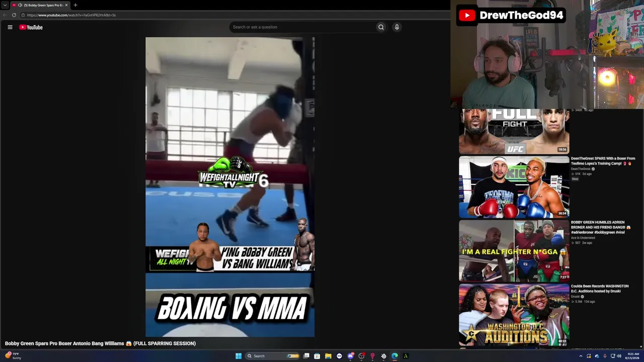This screenshot has width=644, height=362.
Task: Open the "Coulda Been Records WASHINGTON D.C." title
Action: 600,289
